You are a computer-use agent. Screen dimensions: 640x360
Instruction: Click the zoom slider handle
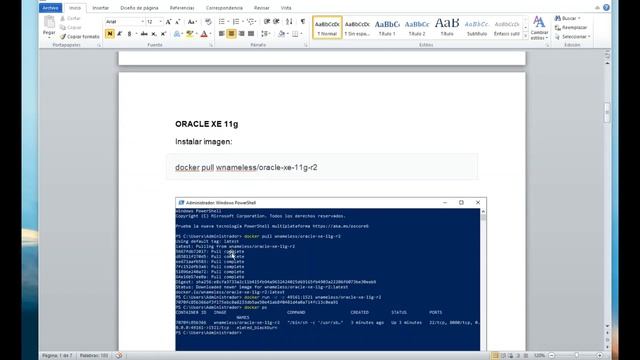[x=577, y=356]
